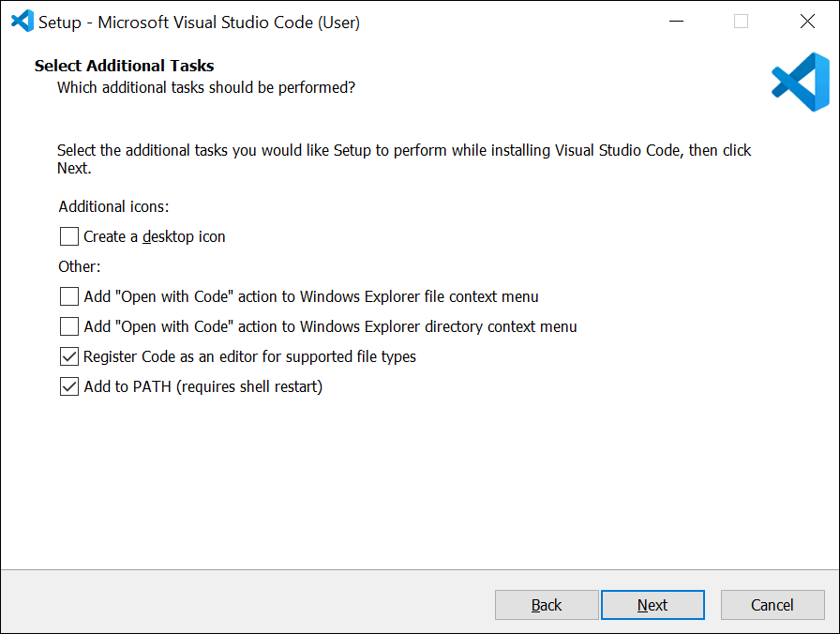
Task: Enable "Open with Code" for file context menu
Action: pyautogui.click(x=68, y=296)
